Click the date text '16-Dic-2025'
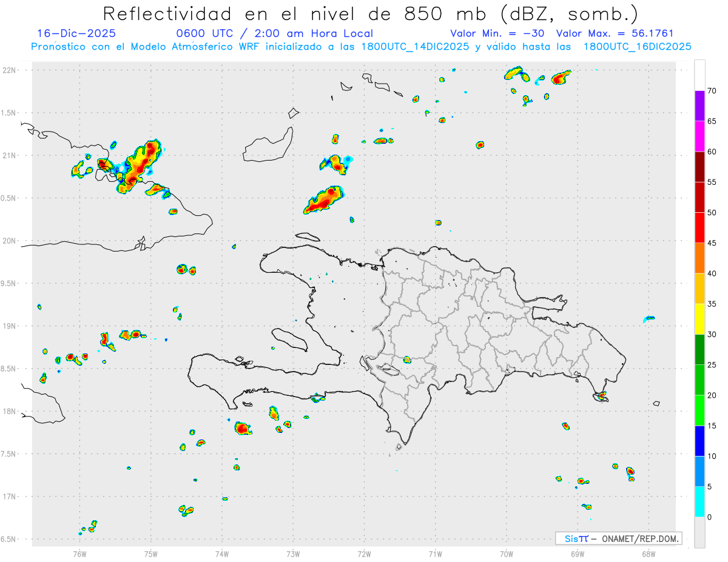Viewport: 728px width, 562px height. coord(76,33)
